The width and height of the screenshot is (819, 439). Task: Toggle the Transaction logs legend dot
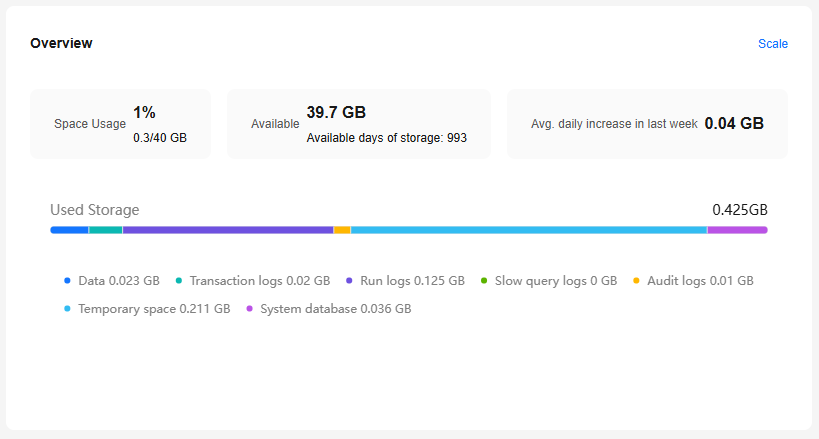click(x=179, y=281)
